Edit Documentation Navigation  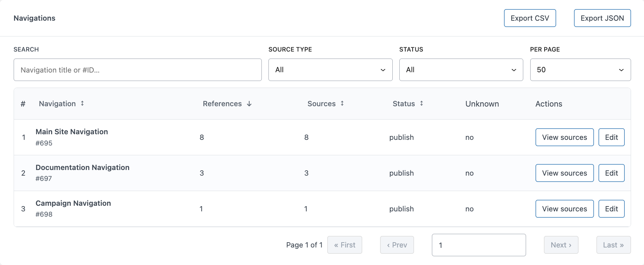point(611,173)
